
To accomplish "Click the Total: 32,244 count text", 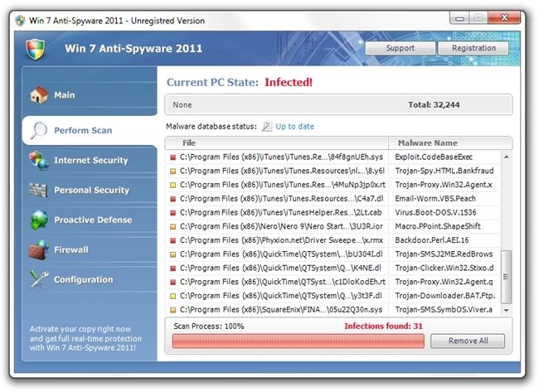I will pos(434,104).
